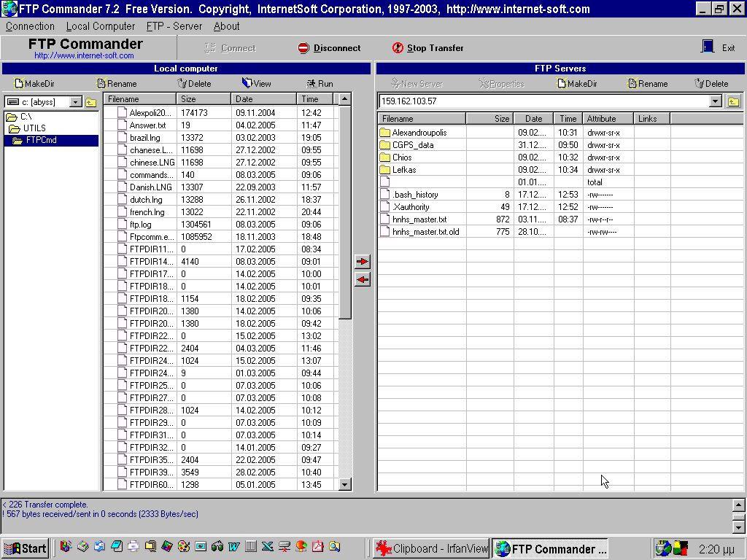Open the server address dropdown arrow
This screenshot has height=560, width=747.
(715, 101)
